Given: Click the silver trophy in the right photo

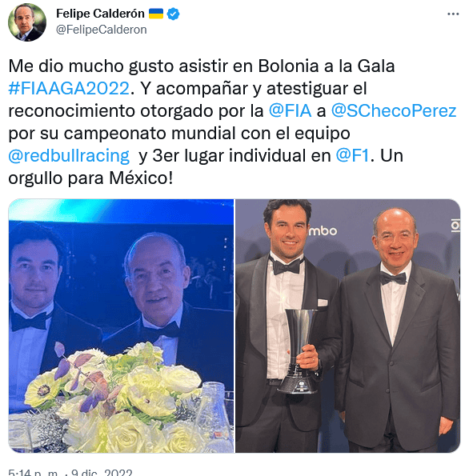Looking at the screenshot, I should 299,351.
